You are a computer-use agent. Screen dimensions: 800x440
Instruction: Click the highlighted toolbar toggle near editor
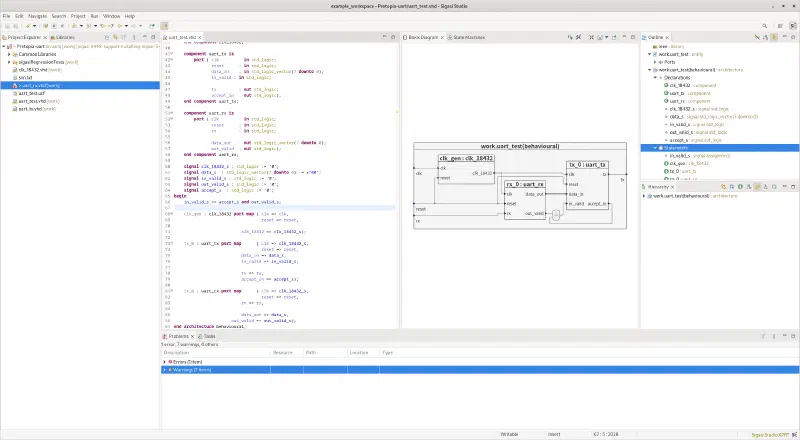click(x=164, y=26)
